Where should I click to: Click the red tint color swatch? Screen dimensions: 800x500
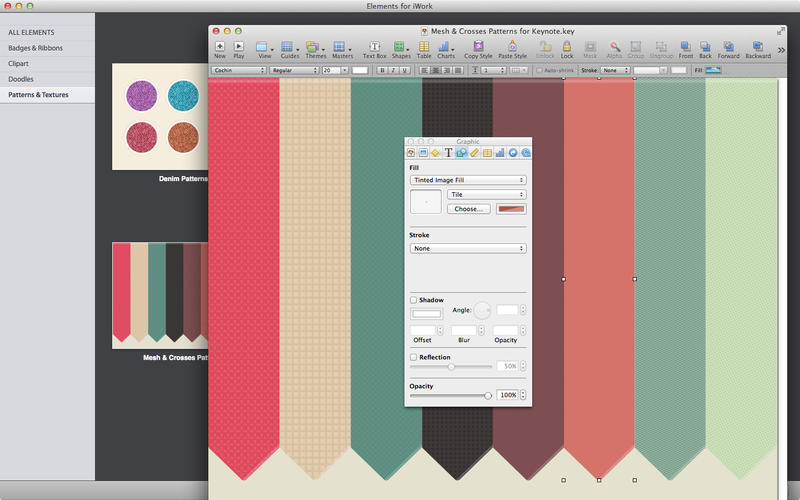tap(511, 209)
